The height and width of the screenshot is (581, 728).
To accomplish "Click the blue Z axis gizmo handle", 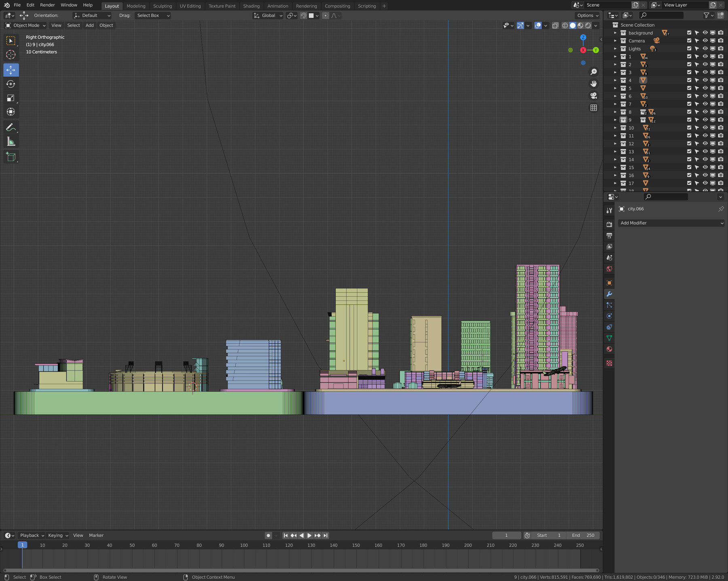I will [583, 37].
